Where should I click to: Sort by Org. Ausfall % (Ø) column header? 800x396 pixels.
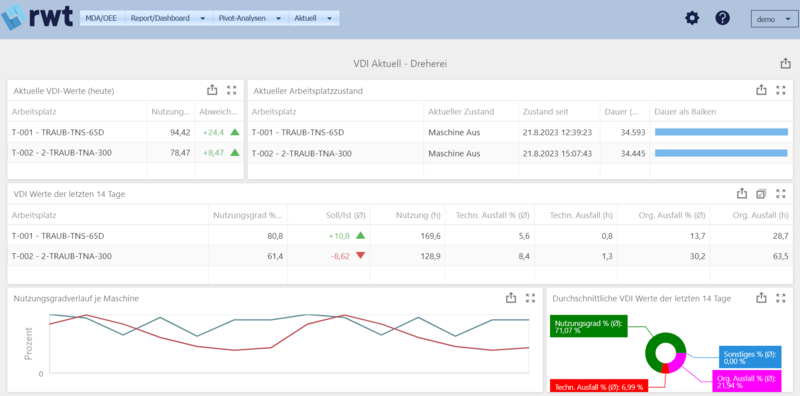click(x=672, y=215)
